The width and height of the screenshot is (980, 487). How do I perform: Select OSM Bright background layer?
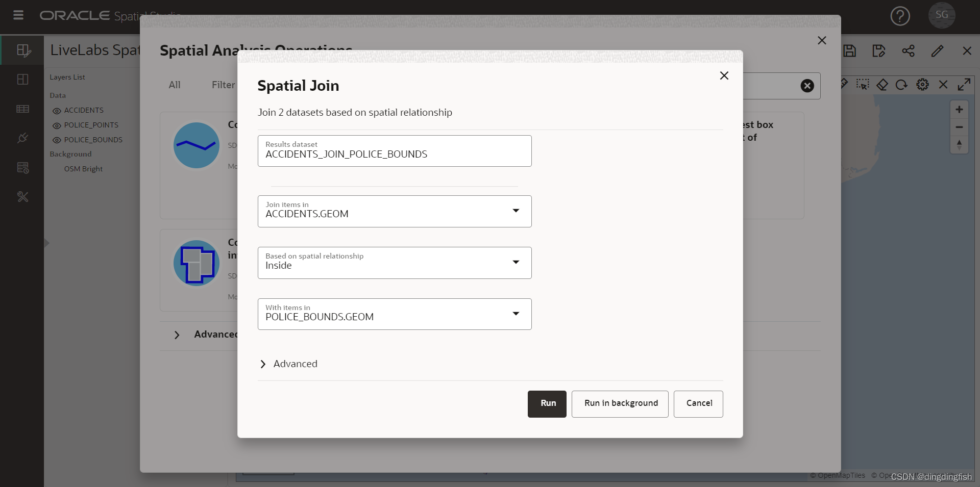tap(83, 169)
